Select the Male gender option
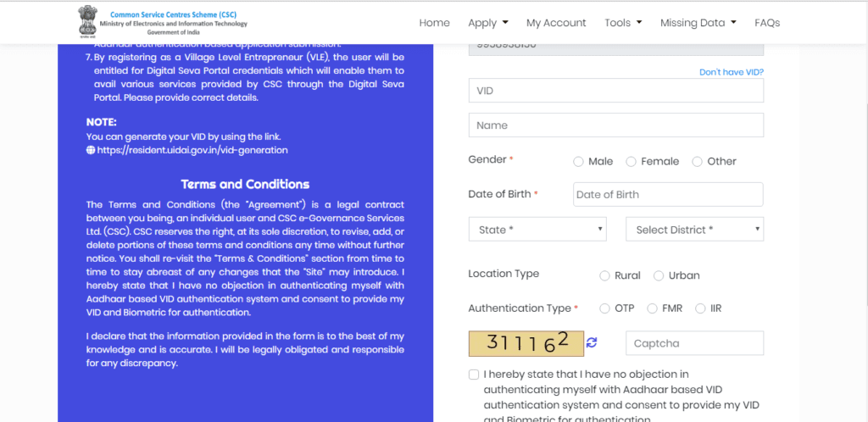 coord(578,162)
